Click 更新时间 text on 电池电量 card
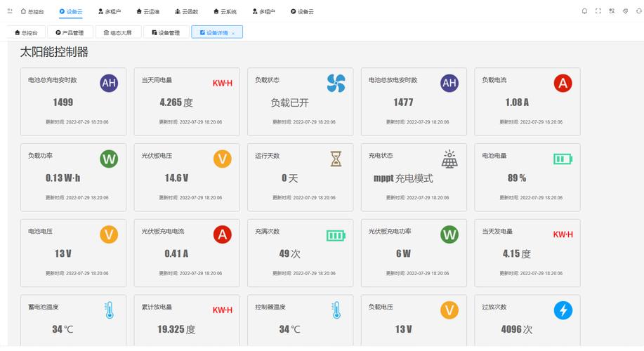The width and height of the screenshot is (644, 351). pos(531,198)
